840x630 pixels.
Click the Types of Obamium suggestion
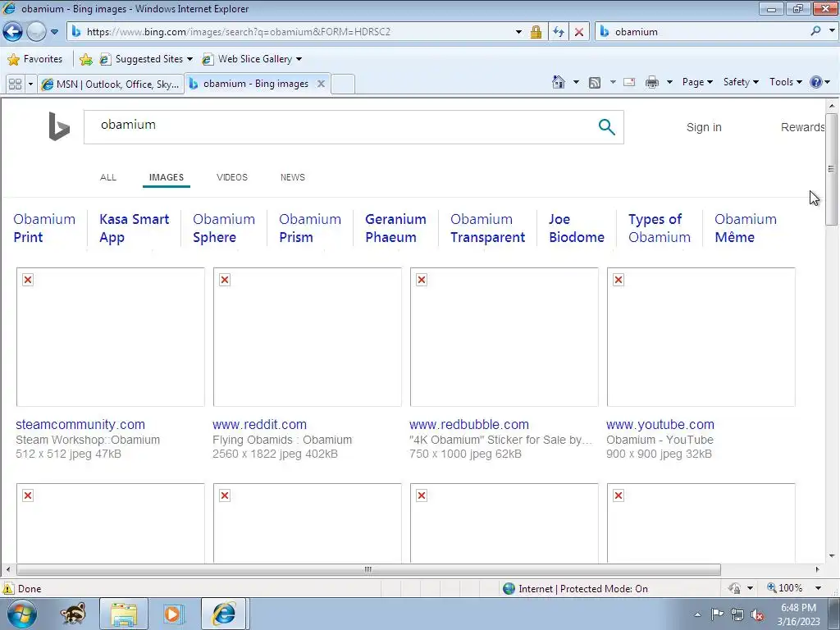coord(660,228)
